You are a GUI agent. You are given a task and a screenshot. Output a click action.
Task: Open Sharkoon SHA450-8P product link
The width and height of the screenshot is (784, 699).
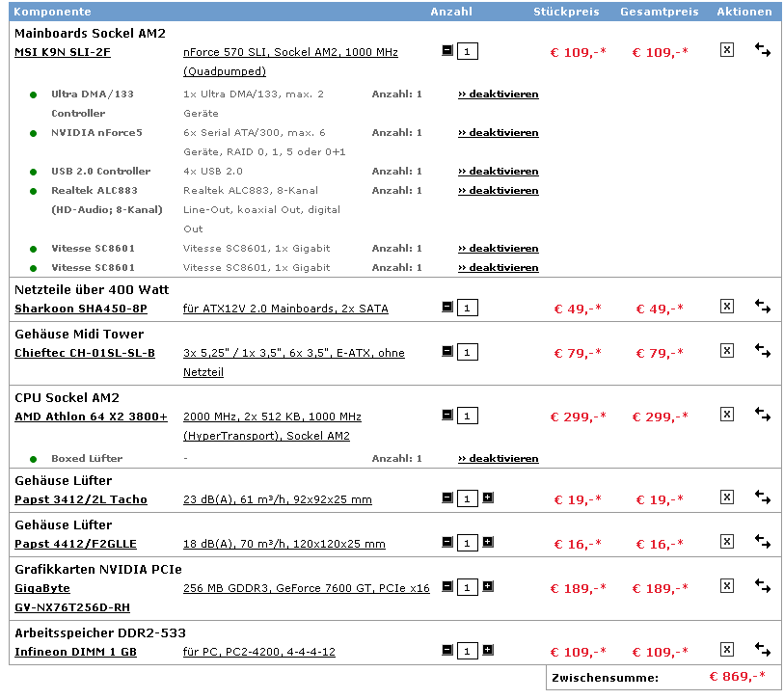tap(81, 309)
